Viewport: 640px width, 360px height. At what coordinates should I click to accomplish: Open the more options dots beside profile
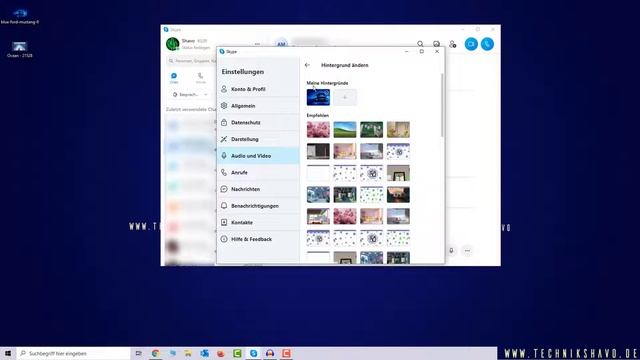tap(257, 44)
